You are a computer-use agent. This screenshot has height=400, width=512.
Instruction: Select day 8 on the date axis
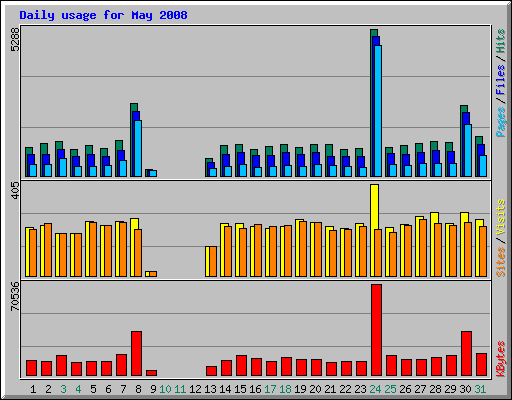coord(138,389)
